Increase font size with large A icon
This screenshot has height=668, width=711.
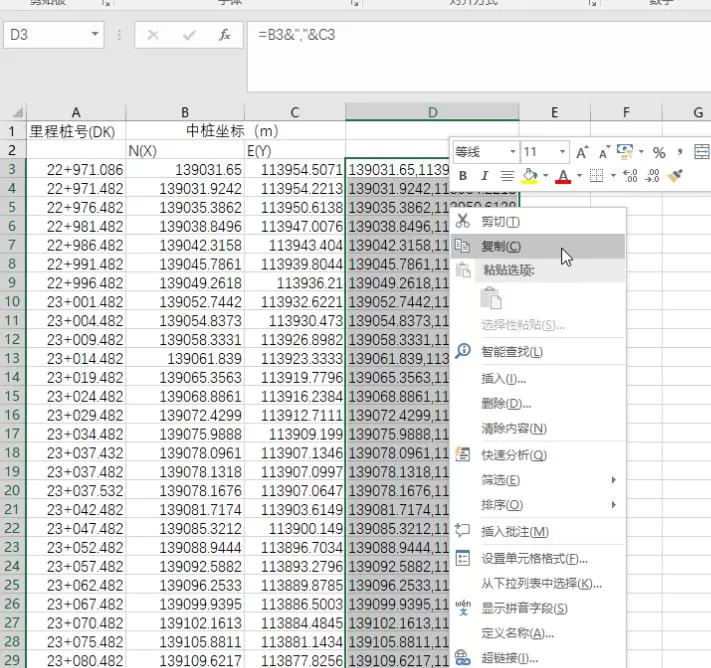click(x=582, y=152)
